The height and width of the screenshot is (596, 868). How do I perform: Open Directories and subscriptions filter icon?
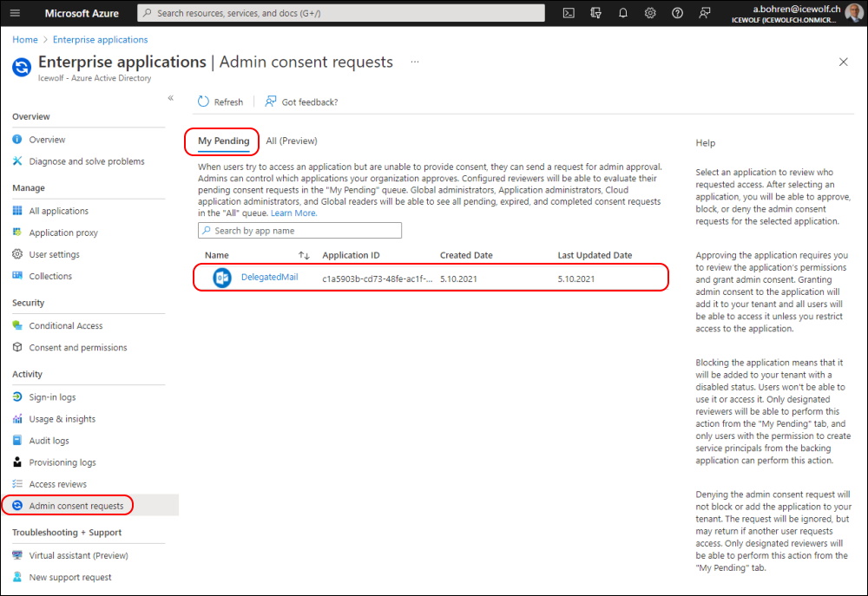(595, 13)
